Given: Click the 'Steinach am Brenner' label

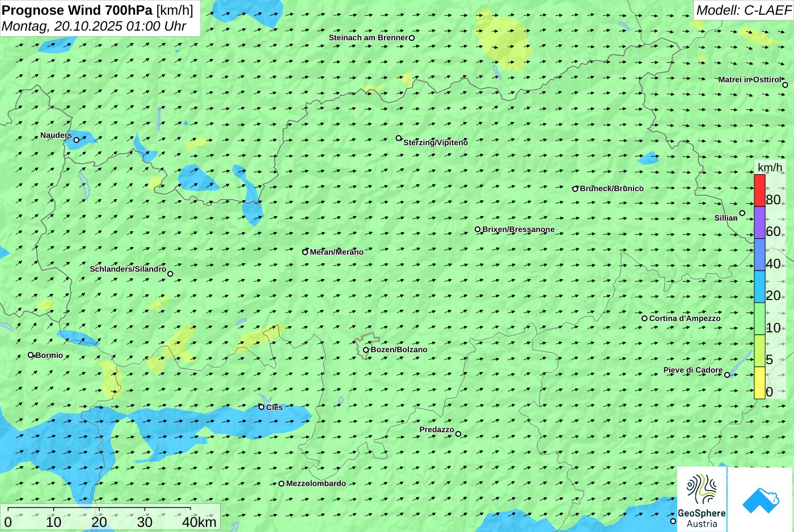Looking at the screenshot, I should [368, 38].
